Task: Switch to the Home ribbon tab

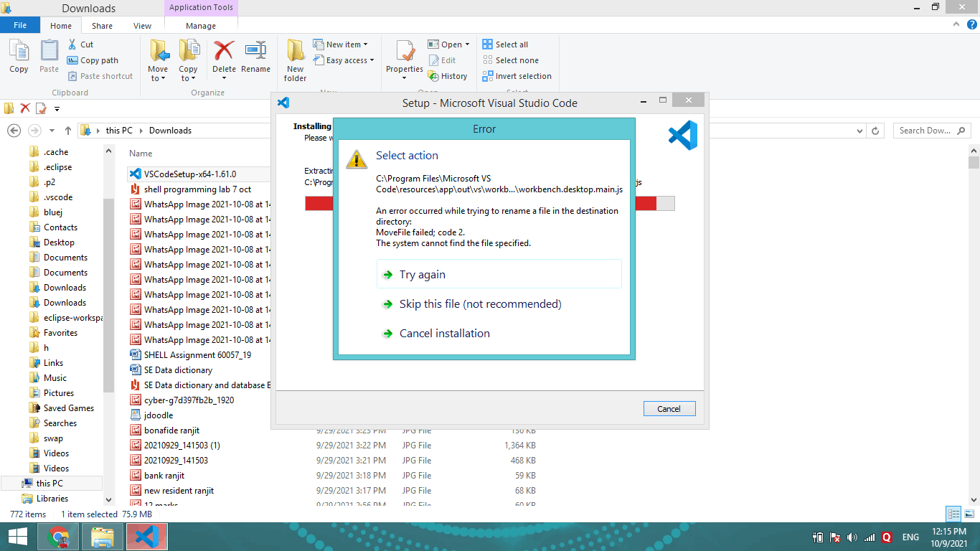Action: [61, 25]
